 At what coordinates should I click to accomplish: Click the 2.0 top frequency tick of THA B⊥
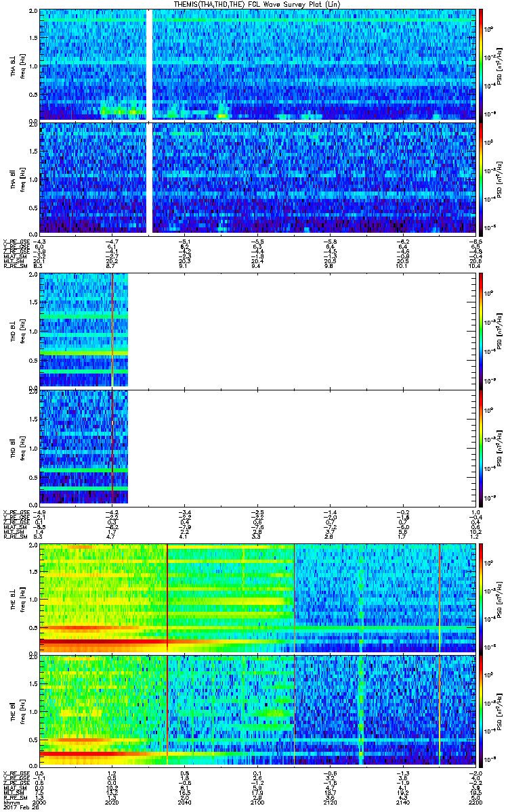(33, 12)
